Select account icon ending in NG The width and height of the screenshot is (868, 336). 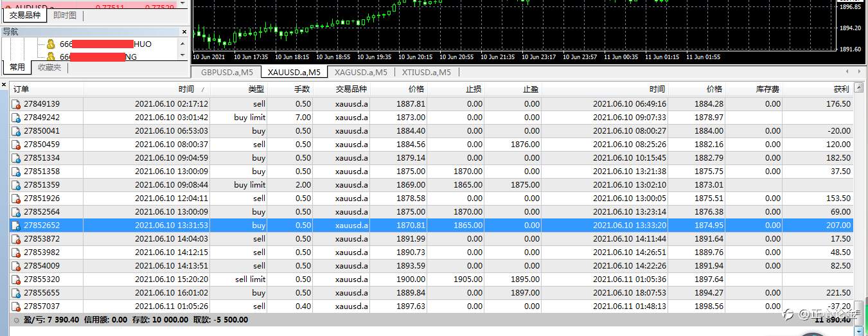point(51,57)
